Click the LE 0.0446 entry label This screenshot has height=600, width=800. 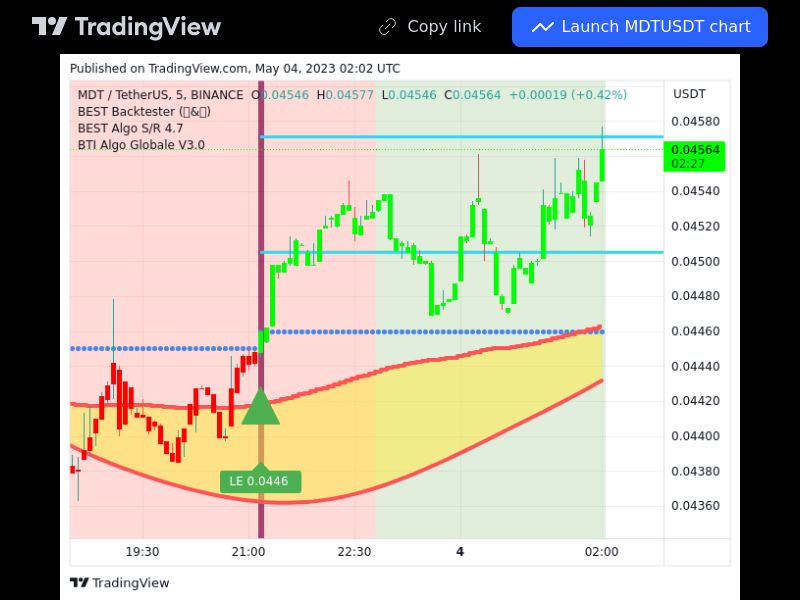pos(260,481)
